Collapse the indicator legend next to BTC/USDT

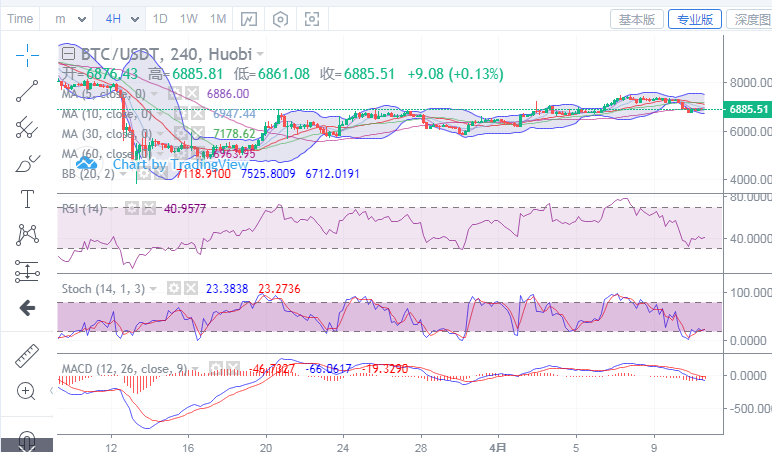tap(68, 53)
